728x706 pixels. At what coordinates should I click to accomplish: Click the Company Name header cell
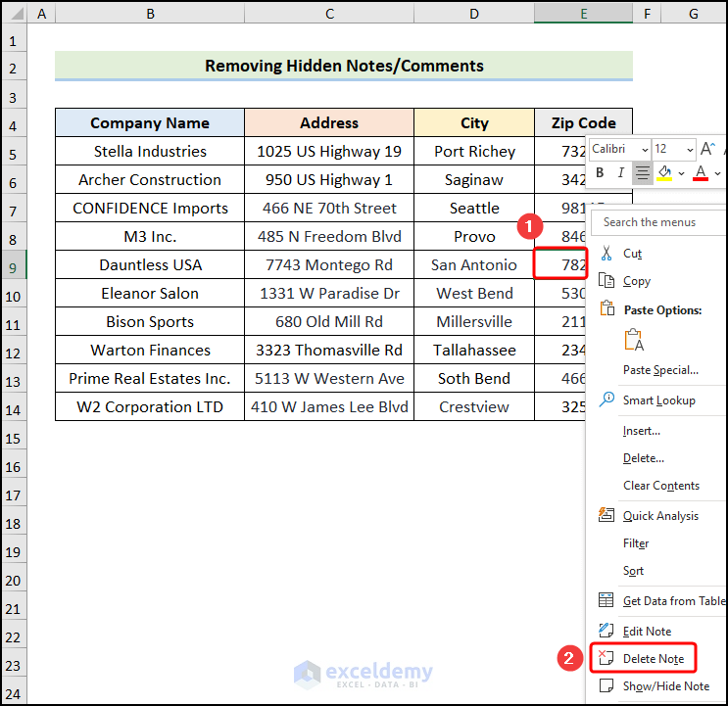point(150,123)
